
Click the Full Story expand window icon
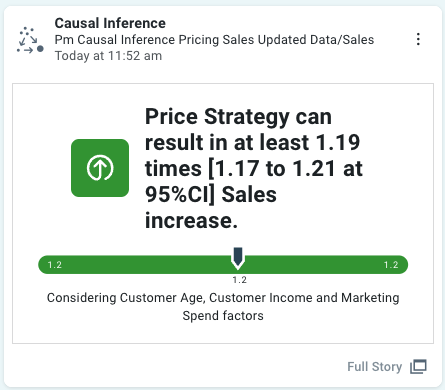[x=418, y=367]
